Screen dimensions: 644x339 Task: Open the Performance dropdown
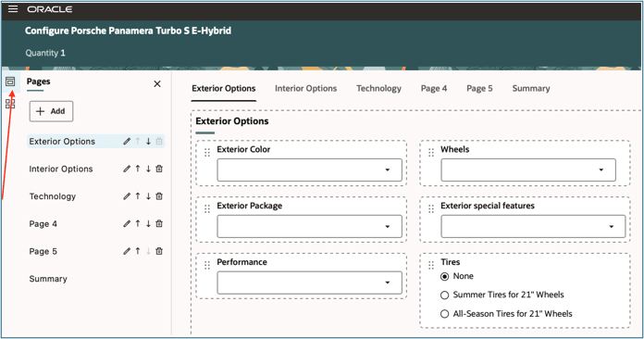click(309, 282)
